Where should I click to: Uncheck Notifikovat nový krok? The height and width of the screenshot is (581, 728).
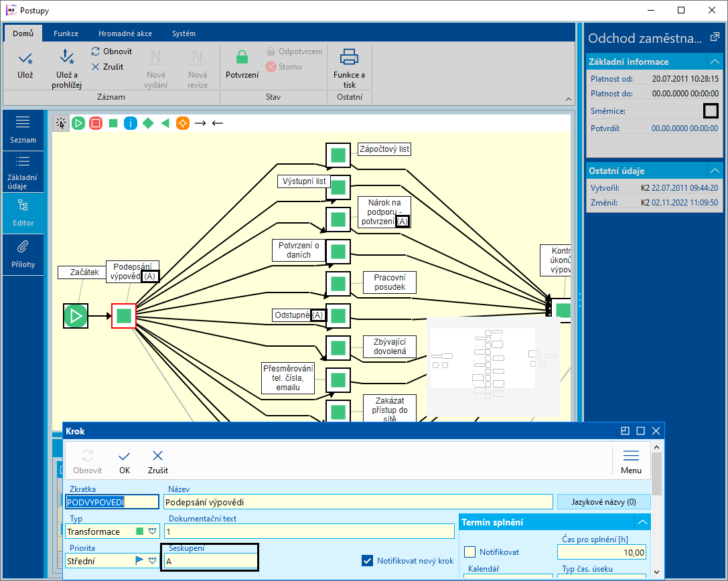tap(367, 560)
